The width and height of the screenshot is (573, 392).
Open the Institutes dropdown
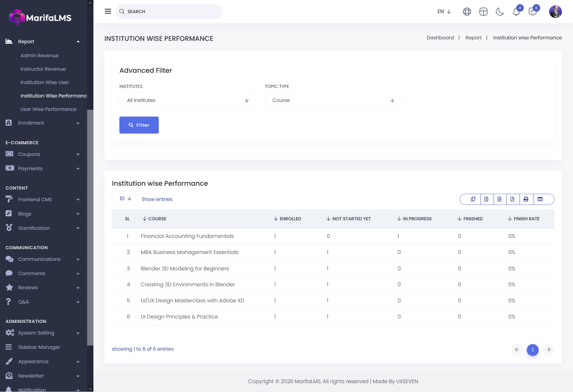(187, 100)
